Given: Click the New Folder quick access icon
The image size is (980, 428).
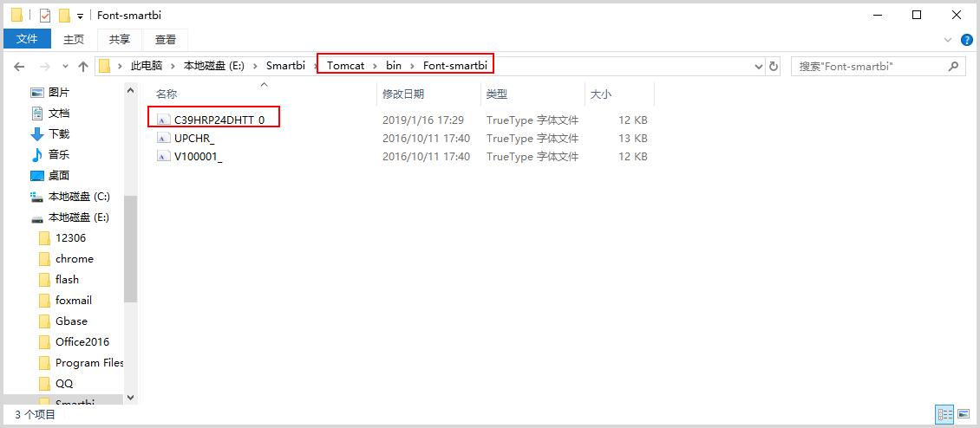Looking at the screenshot, I should click(64, 15).
